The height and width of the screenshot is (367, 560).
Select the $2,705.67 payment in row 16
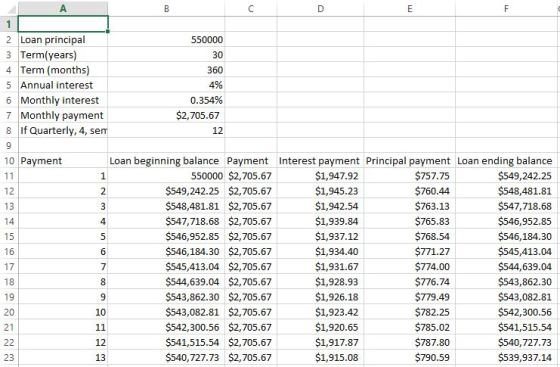coord(251,252)
